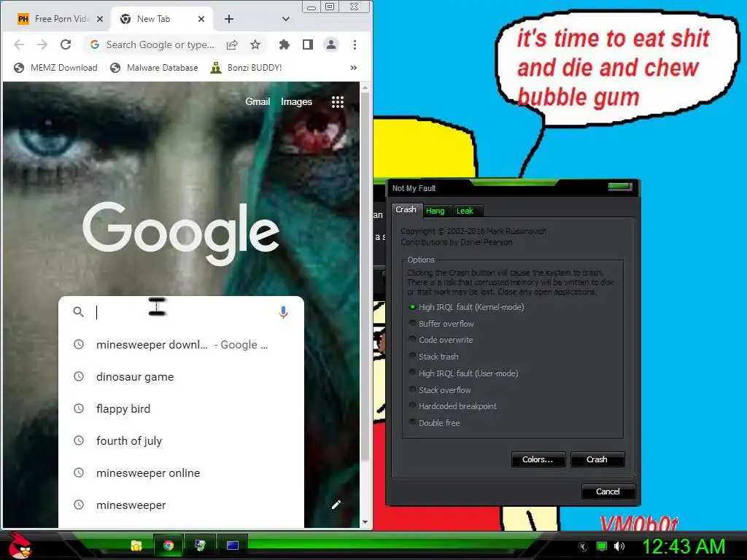This screenshot has height=560, width=747.
Task: Start voice search with microphone icon
Action: (x=283, y=312)
